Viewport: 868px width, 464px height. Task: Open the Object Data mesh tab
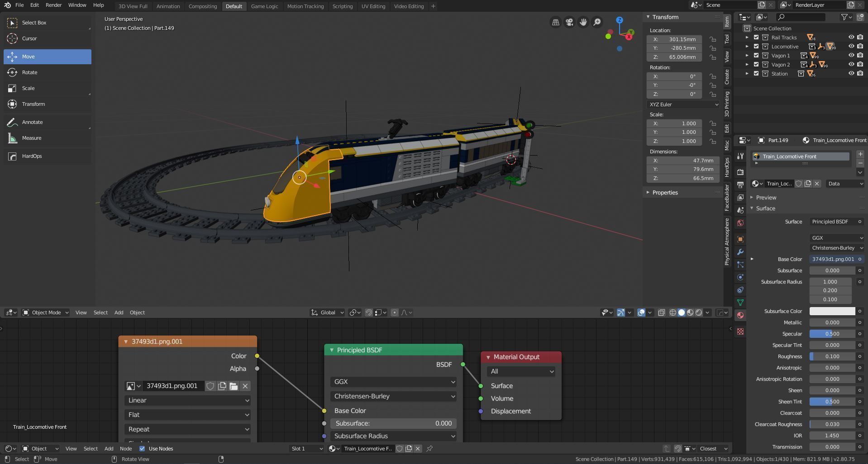[740, 303]
